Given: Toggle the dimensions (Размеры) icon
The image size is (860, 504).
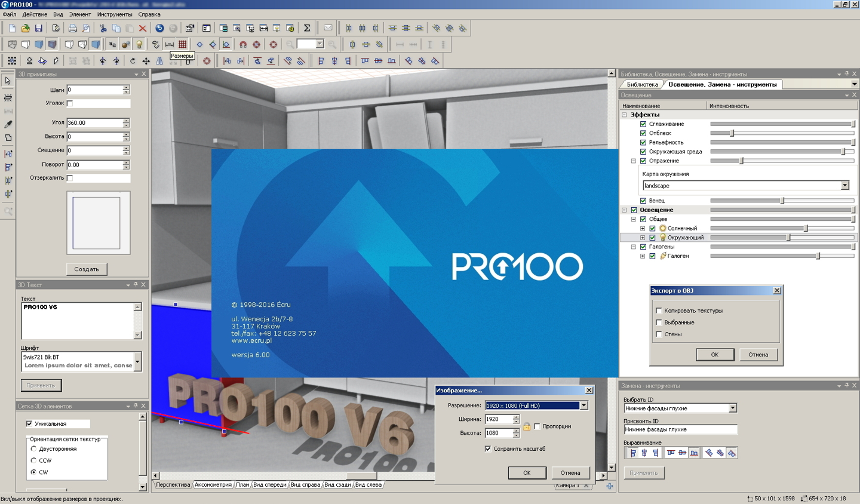Looking at the screenshot, I should click(x=169, y=44).
